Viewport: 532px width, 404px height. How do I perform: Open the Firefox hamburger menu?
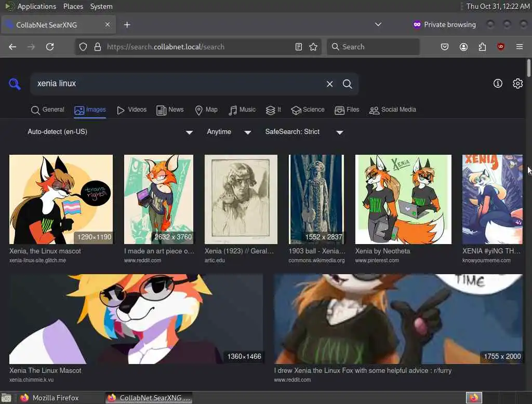(520, 47)
